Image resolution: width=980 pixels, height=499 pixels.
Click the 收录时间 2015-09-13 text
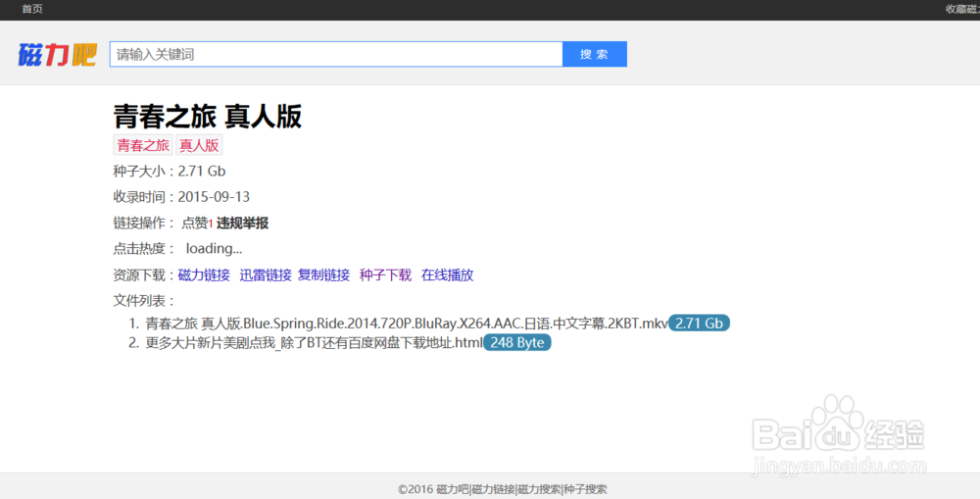click(181, 197)
